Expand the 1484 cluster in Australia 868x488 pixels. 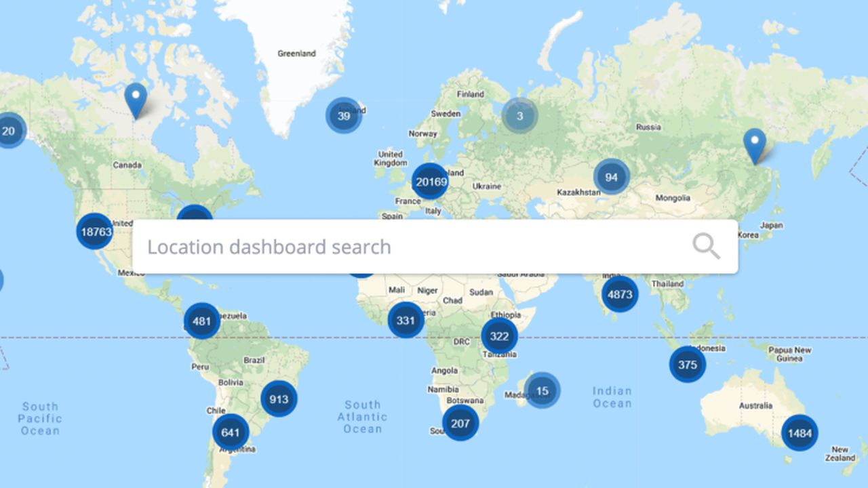800,433
